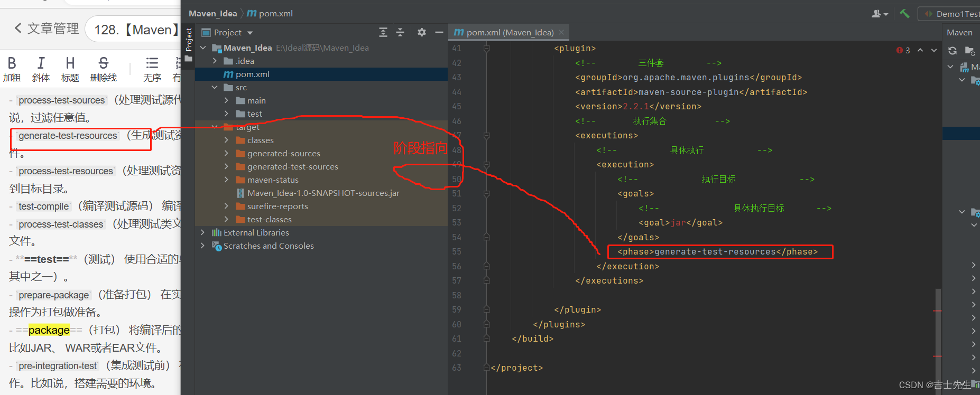This screenshot has height=395, width=980.
Task: Expand the maven-status folder
Action: click(226, 180)
